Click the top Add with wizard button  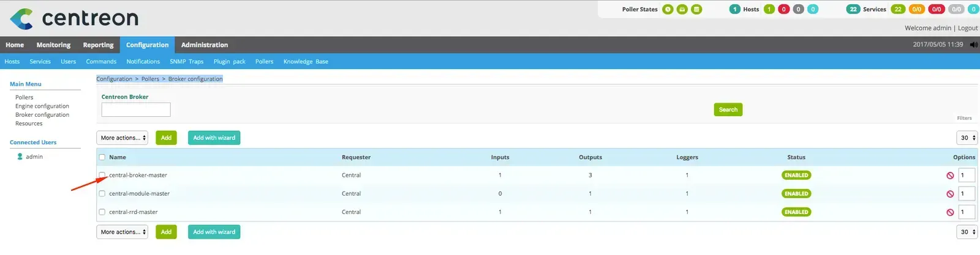(214, 138)
